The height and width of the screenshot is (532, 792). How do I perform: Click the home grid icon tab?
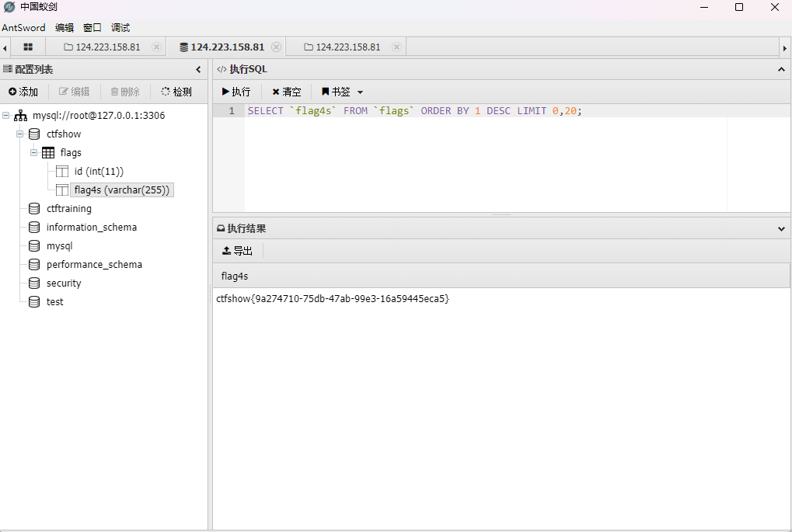click(x=28, y=47)
